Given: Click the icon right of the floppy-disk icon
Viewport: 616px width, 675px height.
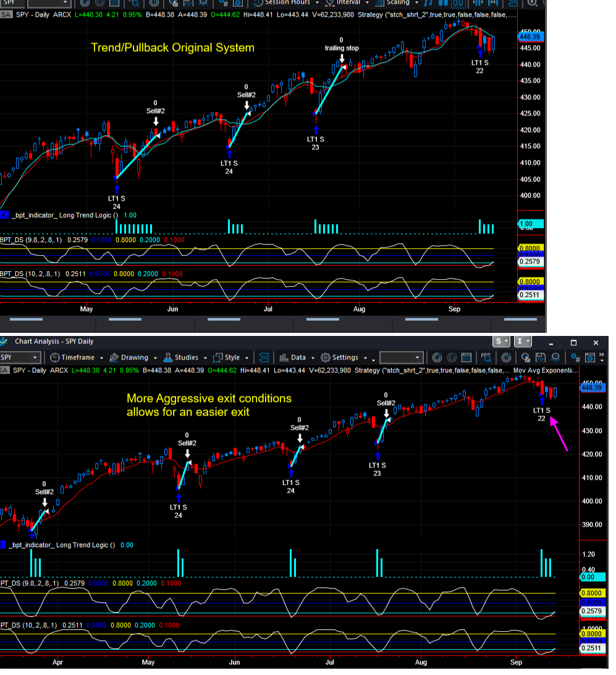Looking at the screenshot, I should pos(555,358).
